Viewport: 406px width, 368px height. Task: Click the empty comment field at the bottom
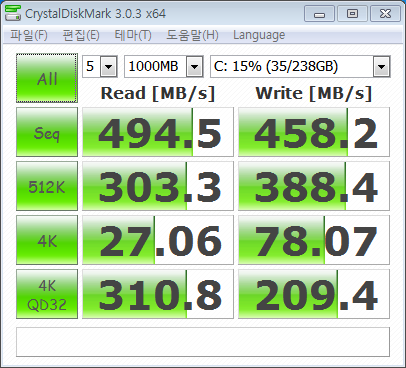click(203, 342)
